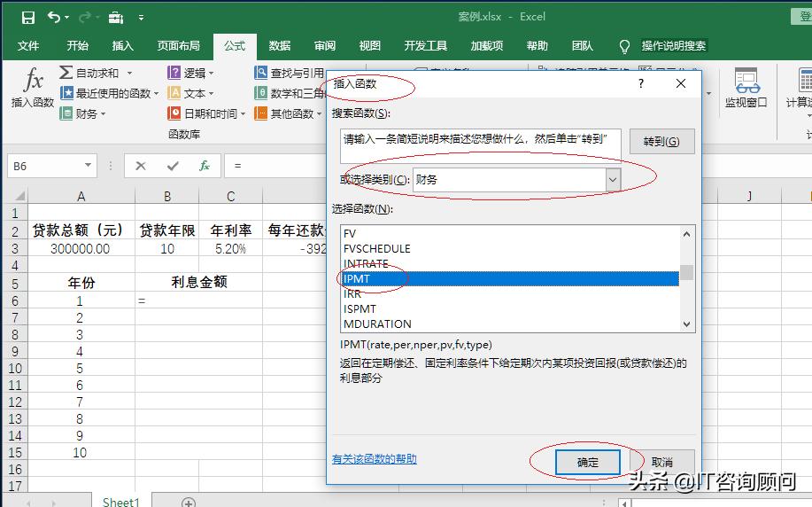Select FVSCHEDULE in the function list

tap(510, 249)
